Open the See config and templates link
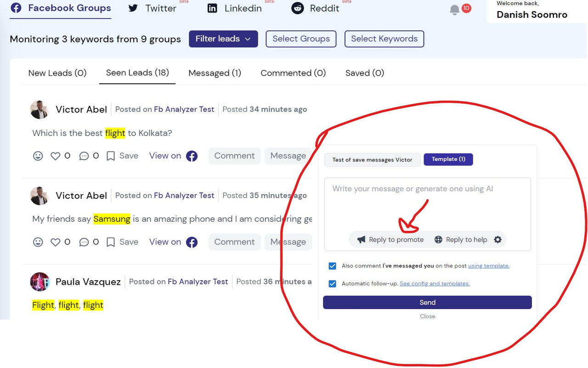The height and width of the screenshot is (368, 588). (435, 284)
